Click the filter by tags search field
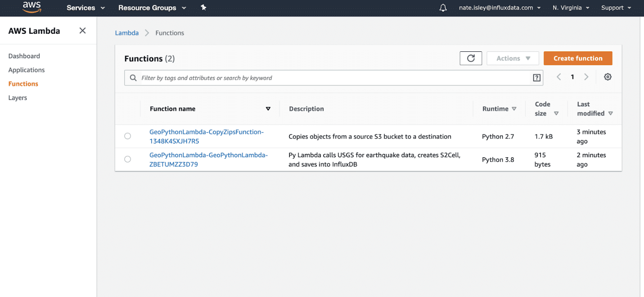The height and width of the screenshot is (297, 644). [x=315, y=78]
